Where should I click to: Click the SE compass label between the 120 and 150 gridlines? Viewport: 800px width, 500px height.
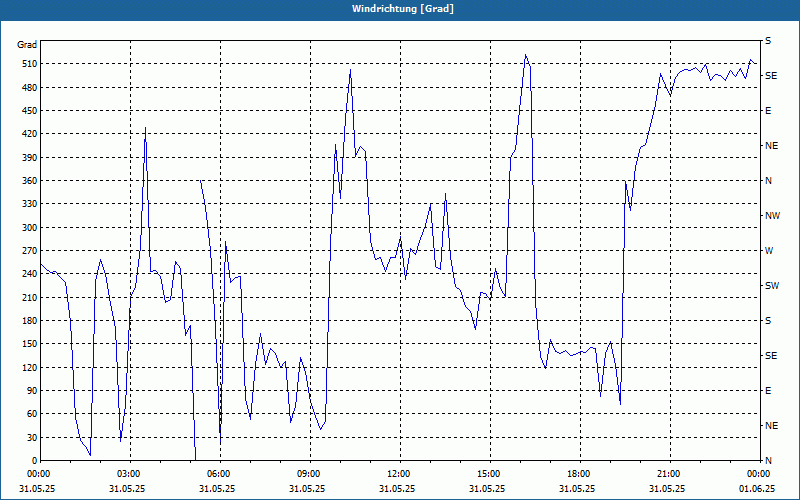771,356
